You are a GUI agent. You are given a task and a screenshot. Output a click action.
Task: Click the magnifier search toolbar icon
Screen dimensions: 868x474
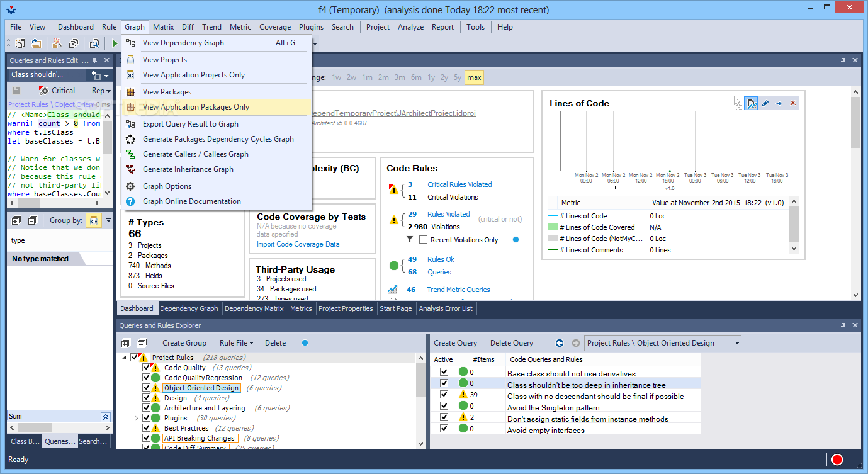click(94, 43)
